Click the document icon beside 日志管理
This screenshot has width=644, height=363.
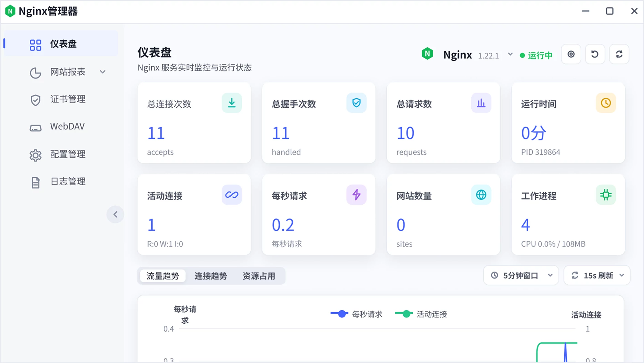(x=35, y=183)
